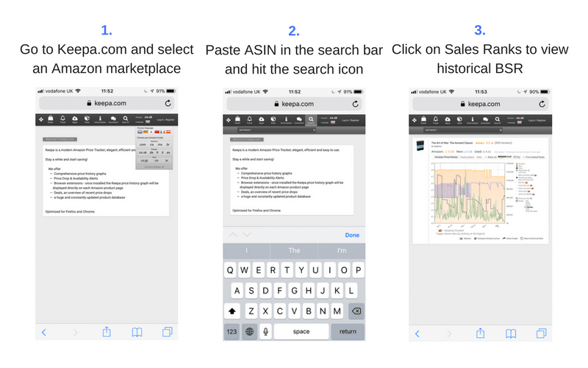Select .co.uk Amazon locale in dropdown
This screenshot has width=588, height=368.
(143, 152)
